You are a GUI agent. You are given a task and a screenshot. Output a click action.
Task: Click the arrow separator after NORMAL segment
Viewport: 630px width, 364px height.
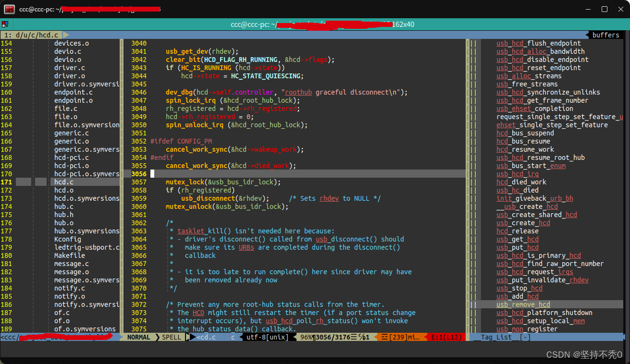coord(157,337)
